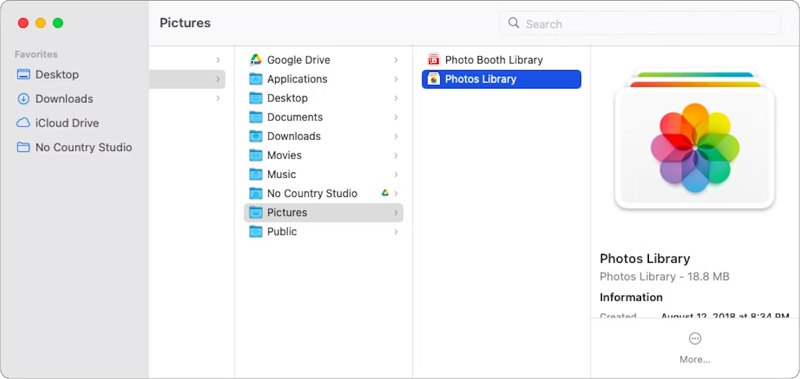800x379 pixels.
Task: Click the chevron next to Pictures
Action: click(396, 213)
